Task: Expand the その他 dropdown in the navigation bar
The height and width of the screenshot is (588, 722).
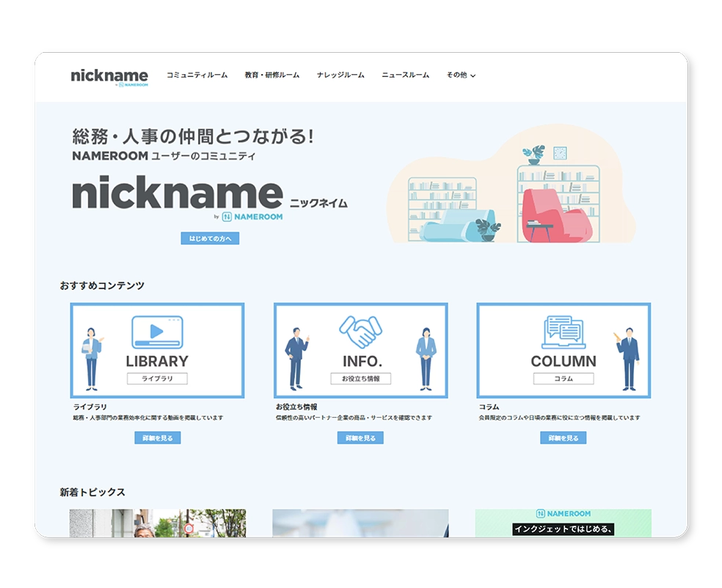Action: pos(460,75)
